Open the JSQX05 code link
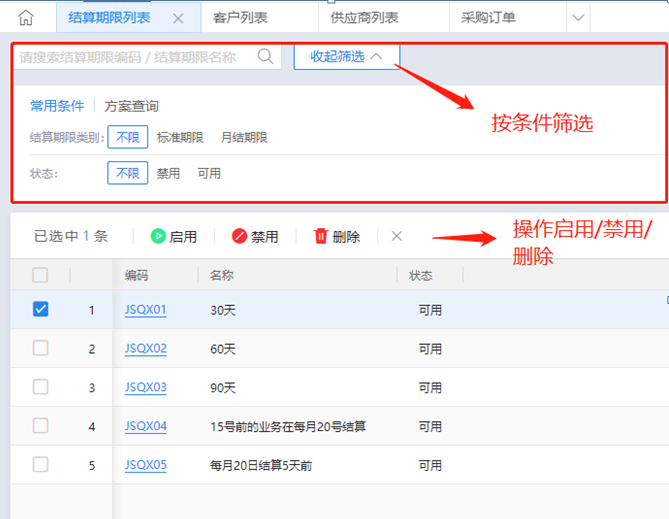Image resolution: width=669 pixels, height=519 pixels. (145, 465)
